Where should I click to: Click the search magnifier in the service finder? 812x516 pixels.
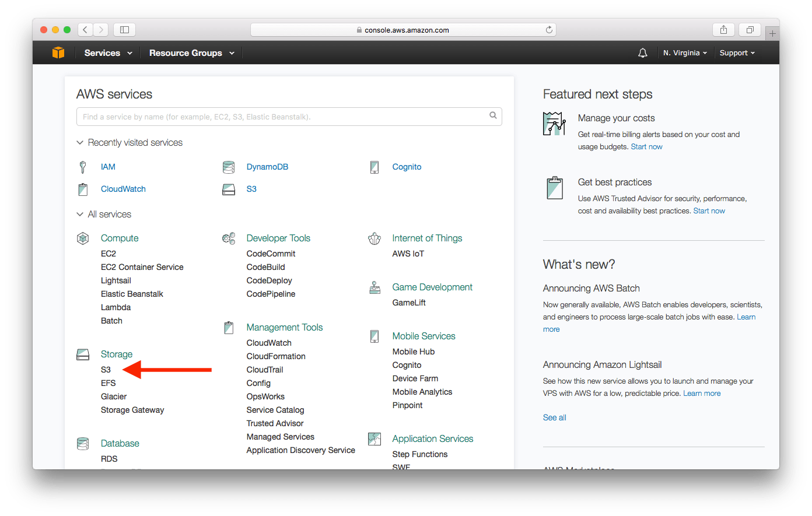point(493,116)
